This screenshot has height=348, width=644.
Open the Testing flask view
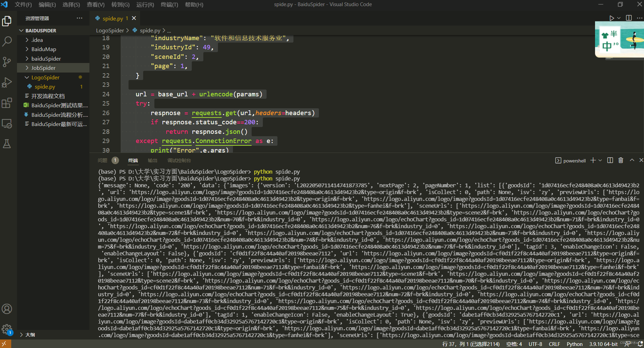[x=7, y=144]
